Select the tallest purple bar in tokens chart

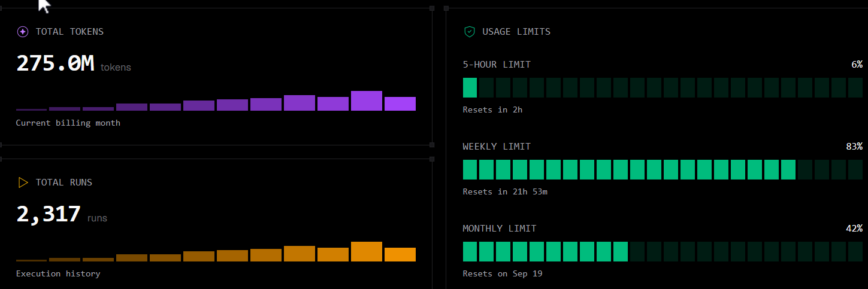tap(367, 101)
